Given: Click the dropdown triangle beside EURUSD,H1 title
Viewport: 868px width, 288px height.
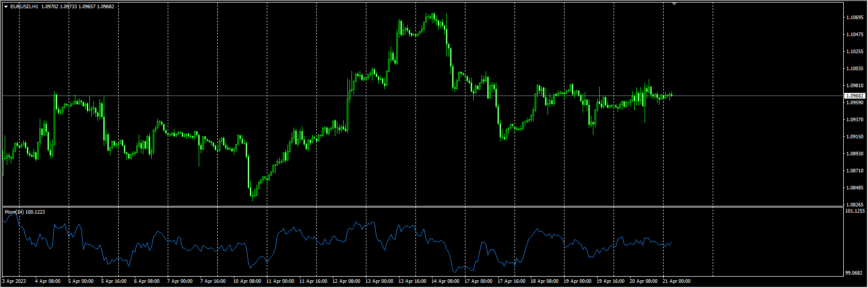Looking at the screenshot, I should [6, 7].
